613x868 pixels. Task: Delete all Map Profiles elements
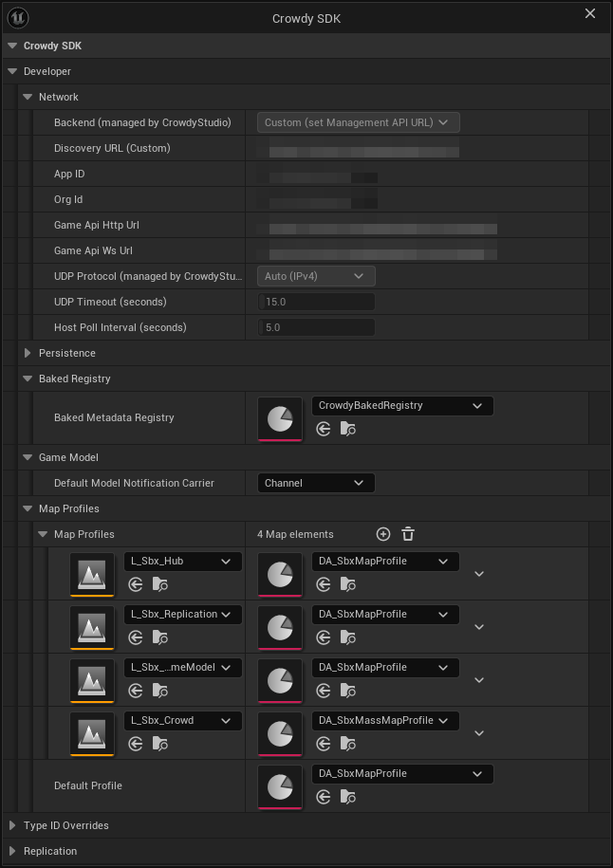pyautogui.click(x=408, y=534)
